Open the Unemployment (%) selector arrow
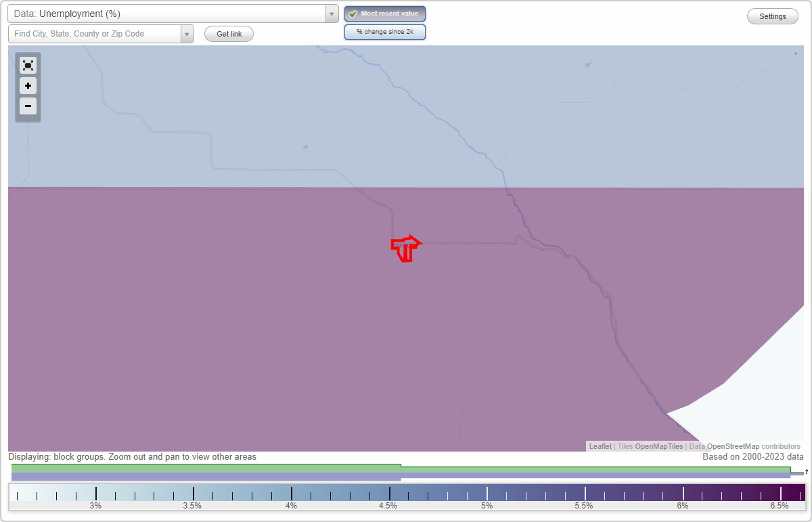The image size is (812, 522). (331, 13)
